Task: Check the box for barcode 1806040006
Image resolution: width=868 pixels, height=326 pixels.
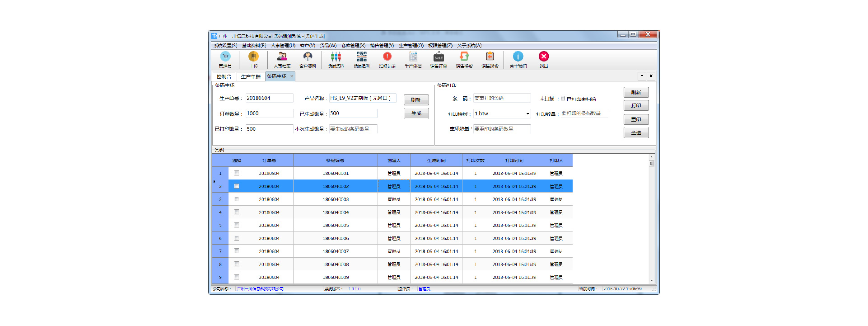Action: (237, 238)
